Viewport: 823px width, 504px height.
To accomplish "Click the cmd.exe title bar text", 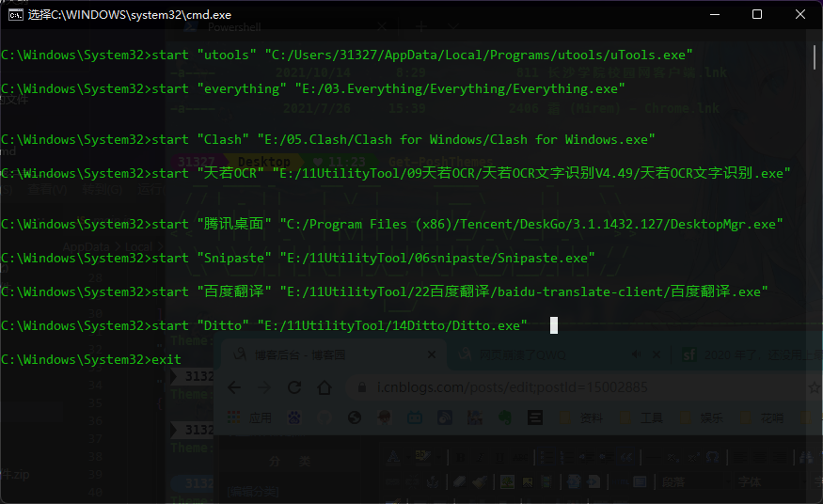I will click(130, 15).
